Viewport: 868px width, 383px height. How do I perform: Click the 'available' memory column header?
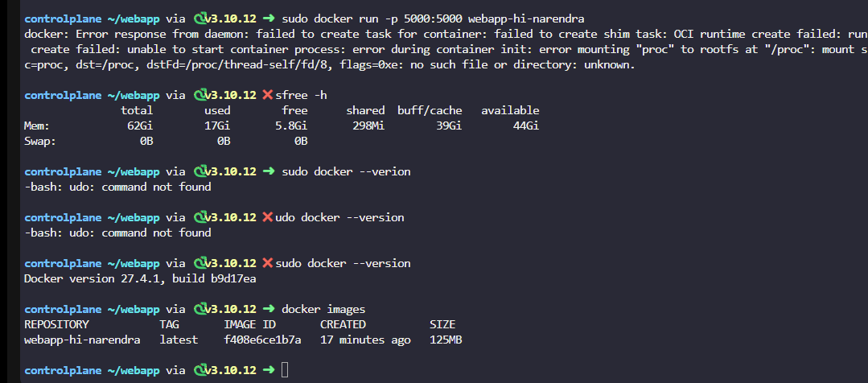pos(510,111)
